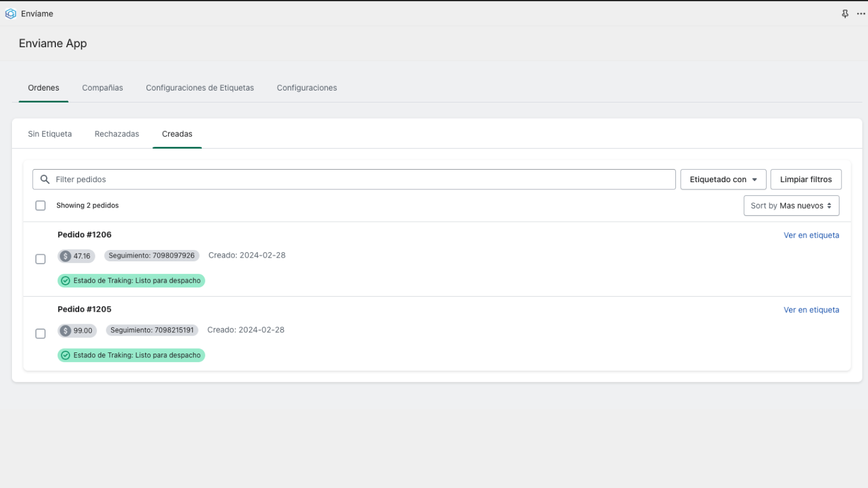This screenshot has width=868, height=488.
Task: Open the three-dot more options menu
Action: 861,14
